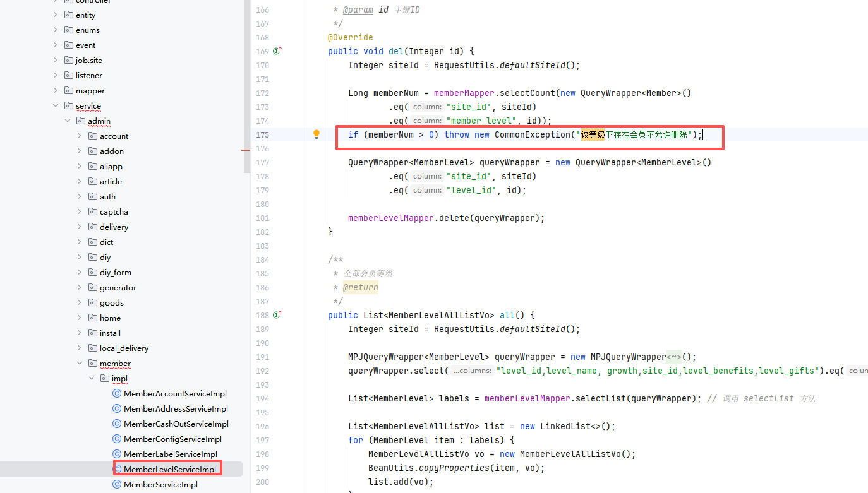Click the MemberAccountServiceImpl class icon
868x493 pixels.
tap(117, 393)
